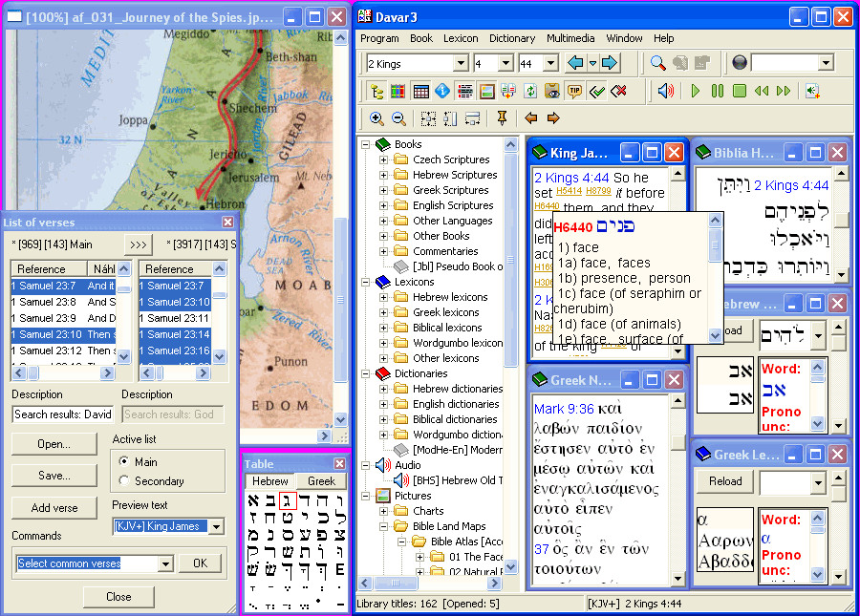Image resolution: width=860 pixels, height=616 pixels.
Task: Open the Multimedia menu
Action: click(x=570, y=38)
